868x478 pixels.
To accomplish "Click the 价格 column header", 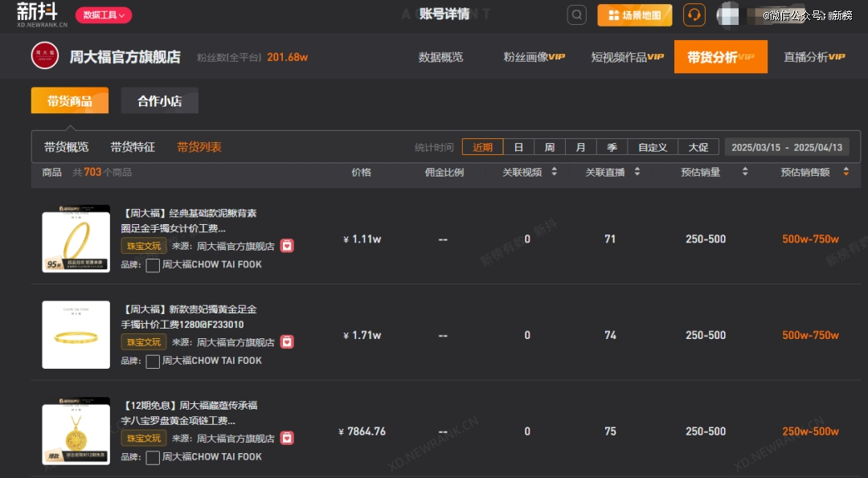I will pyautogui.click(x=362, y=173).
